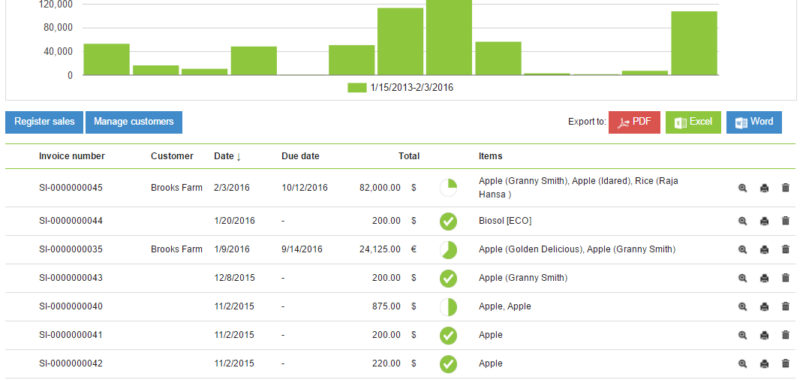Open Manage customers
This screenshot has width=800, height=380.
(134, 122)
